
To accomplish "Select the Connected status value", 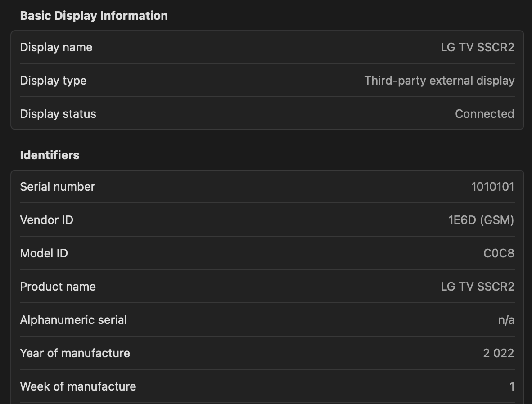I will point(484,114).
